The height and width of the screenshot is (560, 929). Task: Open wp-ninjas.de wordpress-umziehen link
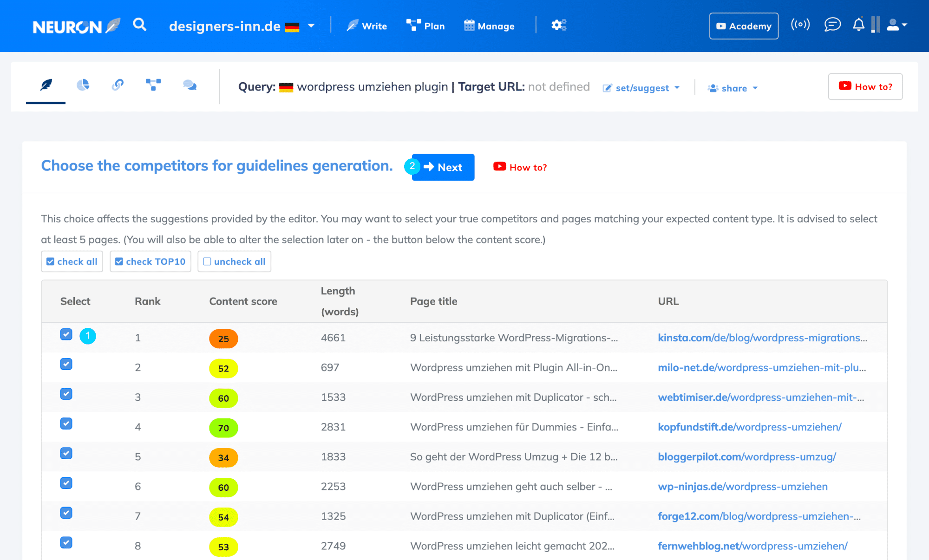point(743,486)
